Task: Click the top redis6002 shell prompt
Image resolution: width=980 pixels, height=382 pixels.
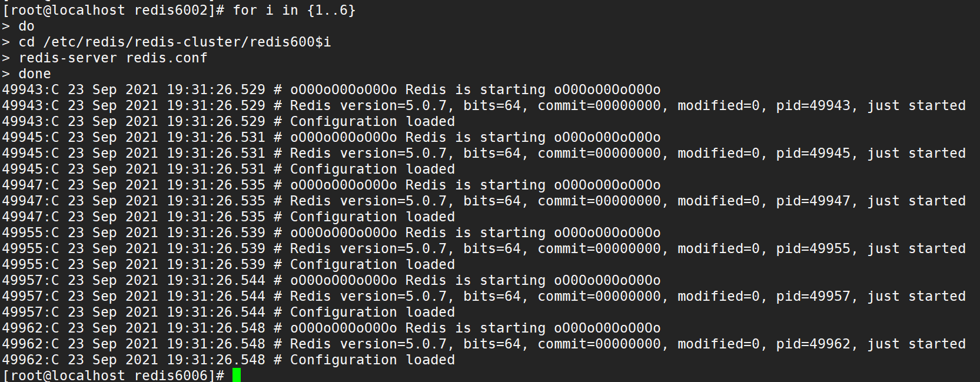Action: click(113, 10)
